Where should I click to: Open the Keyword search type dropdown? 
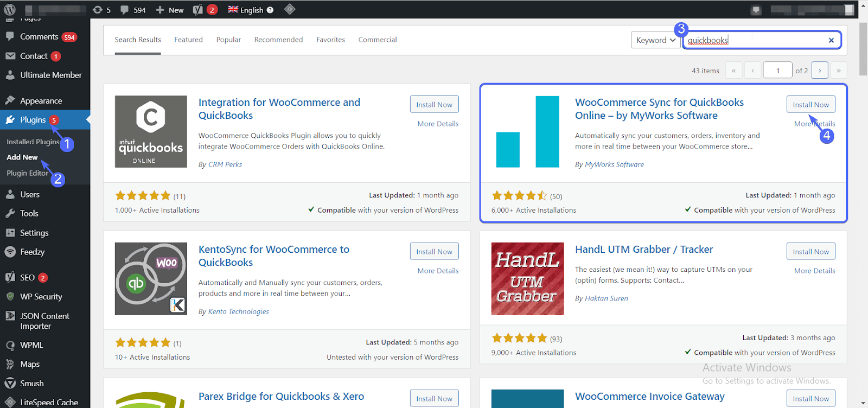tap(655, 40)
